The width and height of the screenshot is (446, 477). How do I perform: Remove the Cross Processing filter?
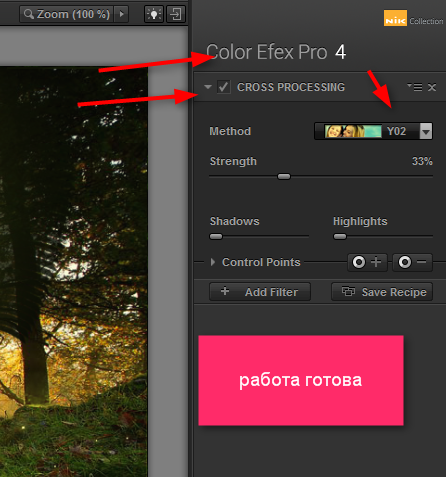pos(432,87)
